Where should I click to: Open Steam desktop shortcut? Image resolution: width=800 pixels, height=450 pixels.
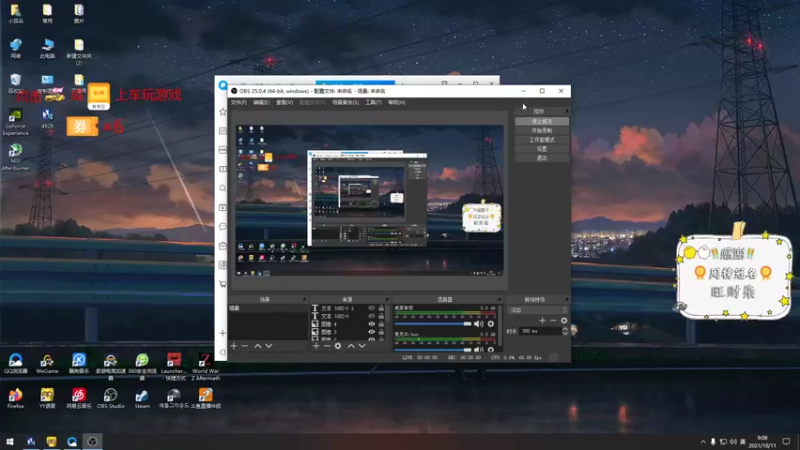(142, 398)
